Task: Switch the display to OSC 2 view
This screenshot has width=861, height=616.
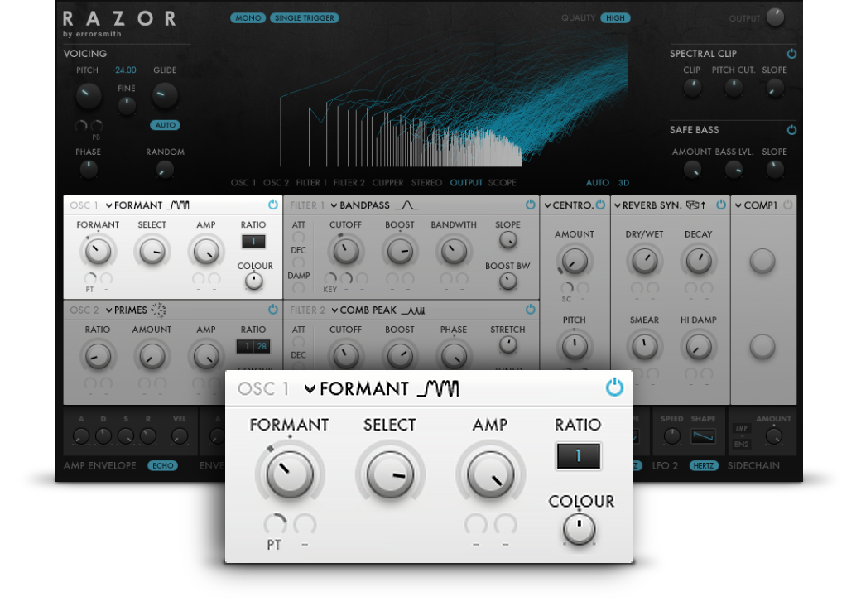Action: click(x=276, y=183)
